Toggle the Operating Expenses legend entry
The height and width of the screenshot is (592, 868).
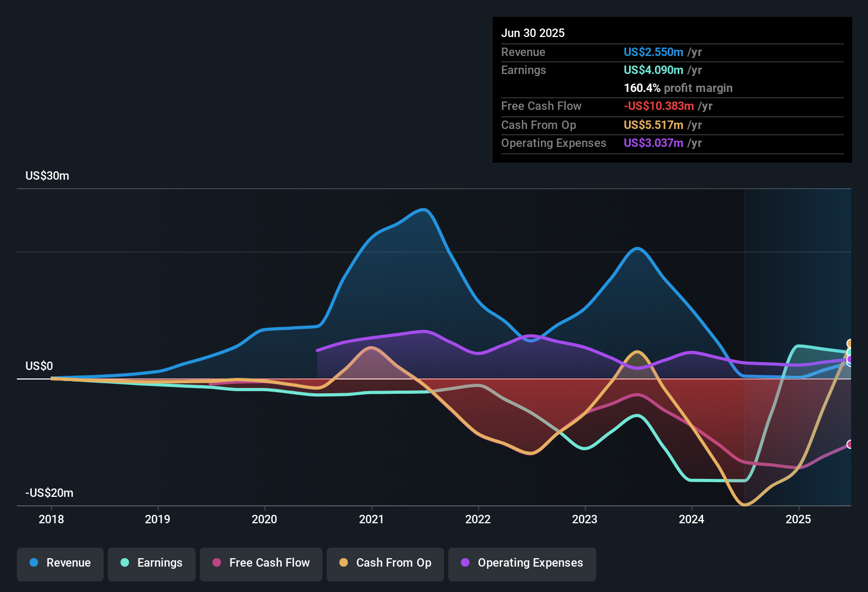pyautogui.click(x=522, y=563)
